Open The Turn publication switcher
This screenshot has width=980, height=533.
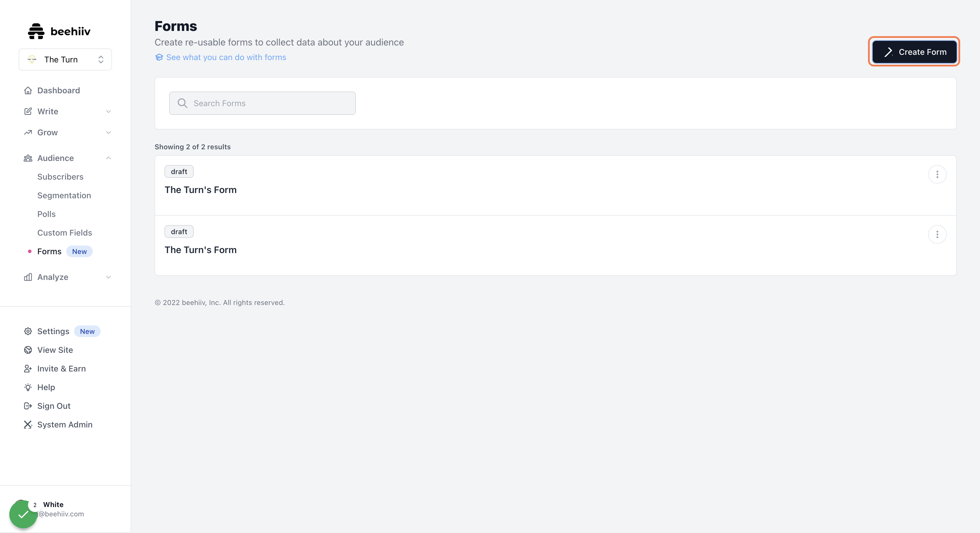[65, 59]
